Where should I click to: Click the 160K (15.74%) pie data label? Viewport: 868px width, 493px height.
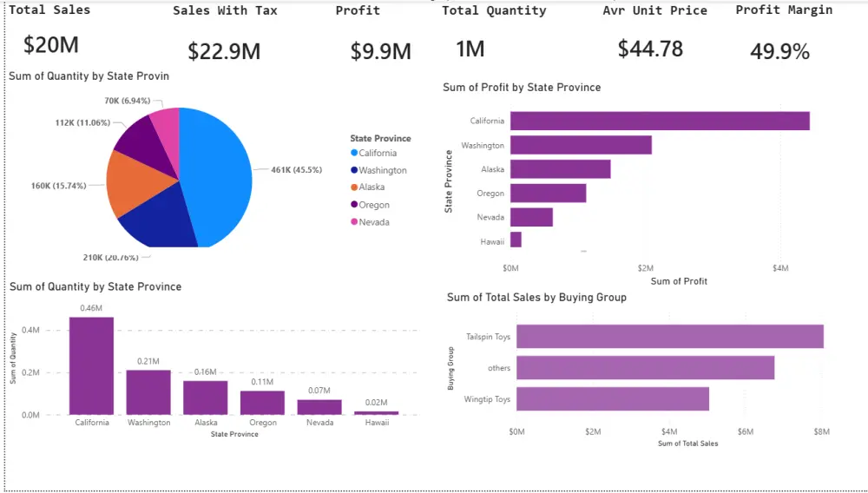point(59,186)
